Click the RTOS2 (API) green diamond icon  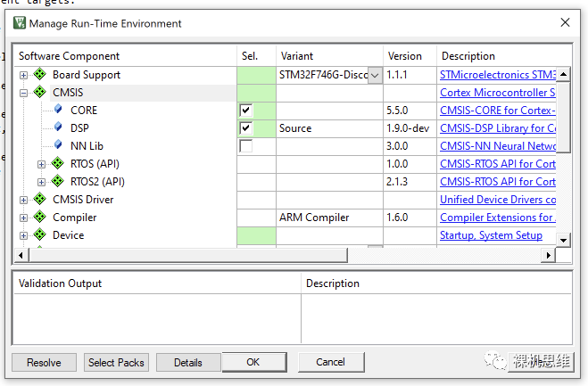point(58,181)
